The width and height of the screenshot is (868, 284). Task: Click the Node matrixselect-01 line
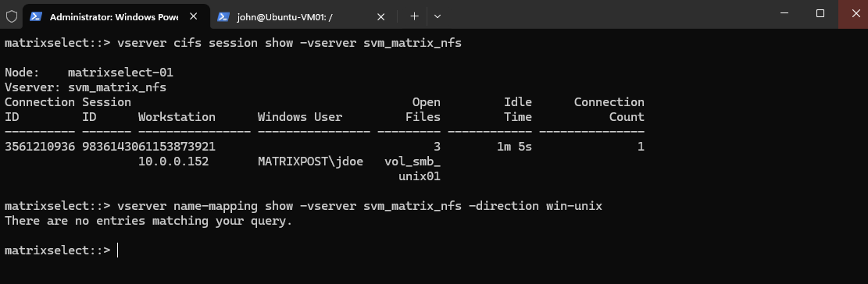(89, 73)
